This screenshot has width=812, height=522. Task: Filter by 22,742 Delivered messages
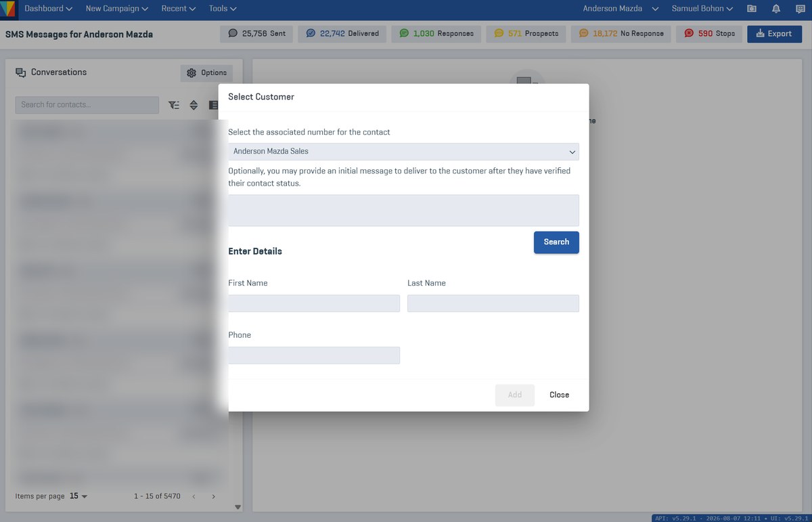tap(342, 34)
